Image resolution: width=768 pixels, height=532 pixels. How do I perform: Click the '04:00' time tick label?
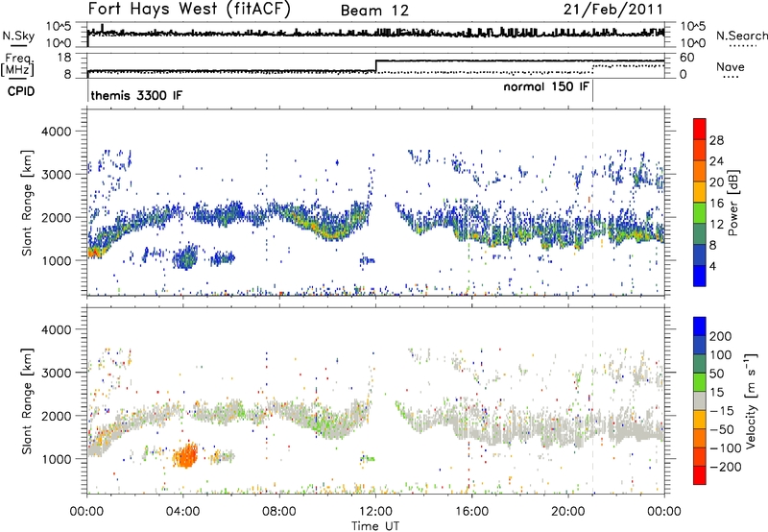[182, 512]
